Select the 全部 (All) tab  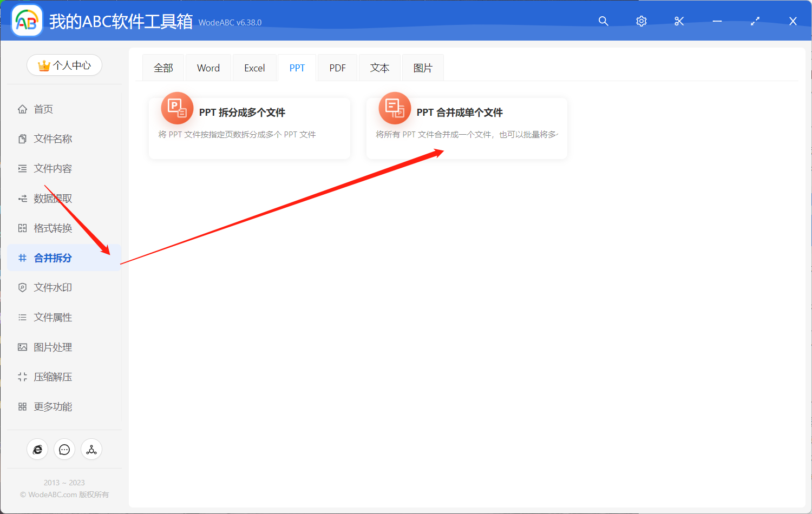163,67
